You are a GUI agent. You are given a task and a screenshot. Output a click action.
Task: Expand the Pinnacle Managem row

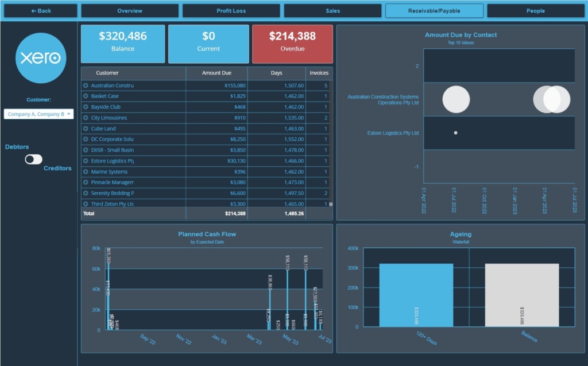[x=86, y=182]
